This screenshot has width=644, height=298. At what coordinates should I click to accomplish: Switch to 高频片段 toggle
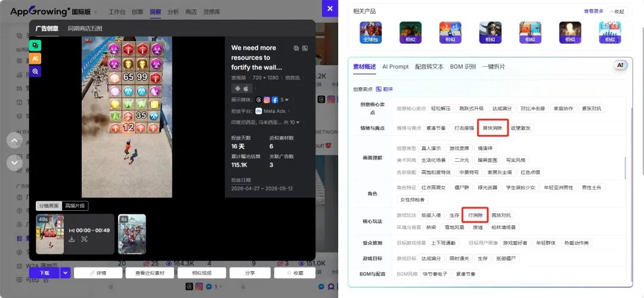(75, 206)
